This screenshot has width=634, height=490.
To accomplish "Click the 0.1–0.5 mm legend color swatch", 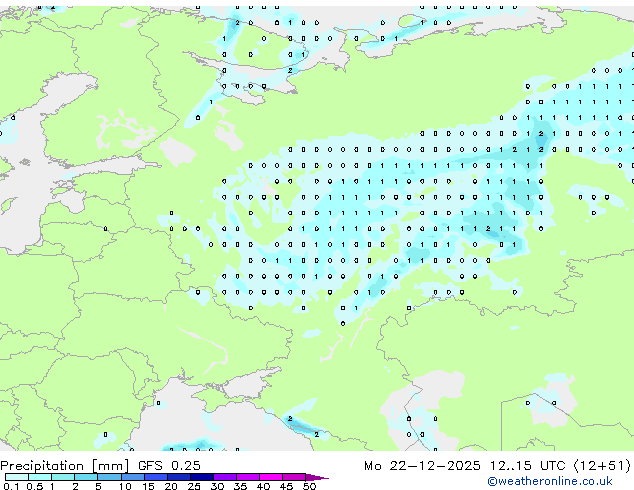I will [x=17, y=477].
